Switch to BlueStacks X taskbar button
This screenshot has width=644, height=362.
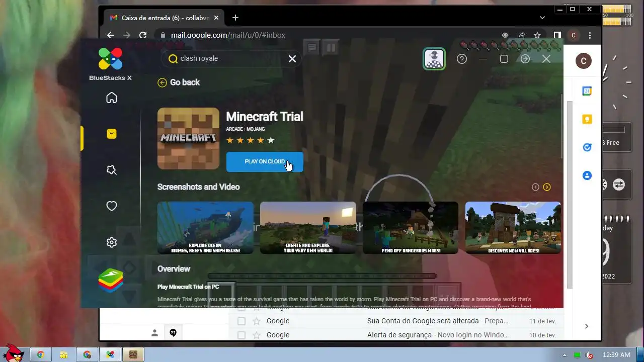(110, 355)
